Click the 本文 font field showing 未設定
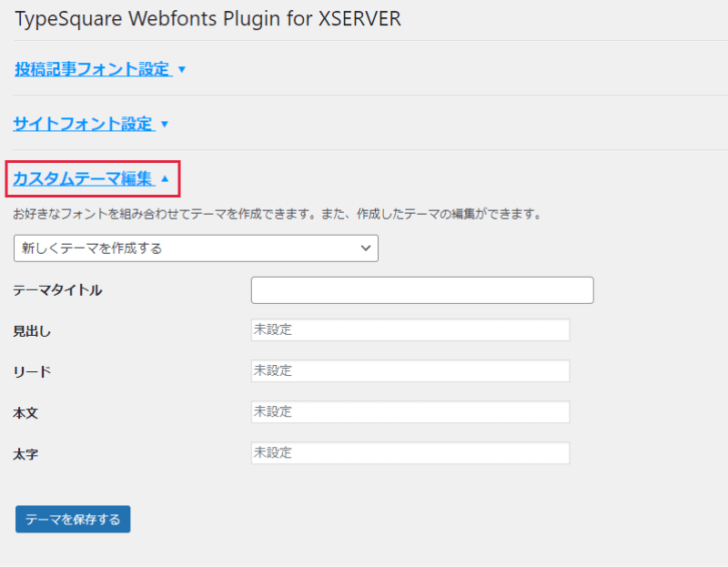 click(409, 412)
